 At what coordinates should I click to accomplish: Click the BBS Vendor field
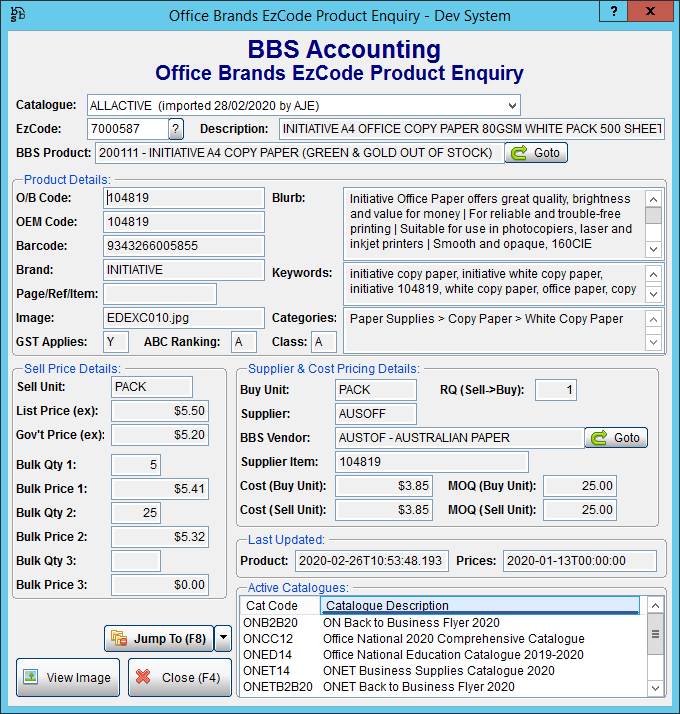(460, 438)
